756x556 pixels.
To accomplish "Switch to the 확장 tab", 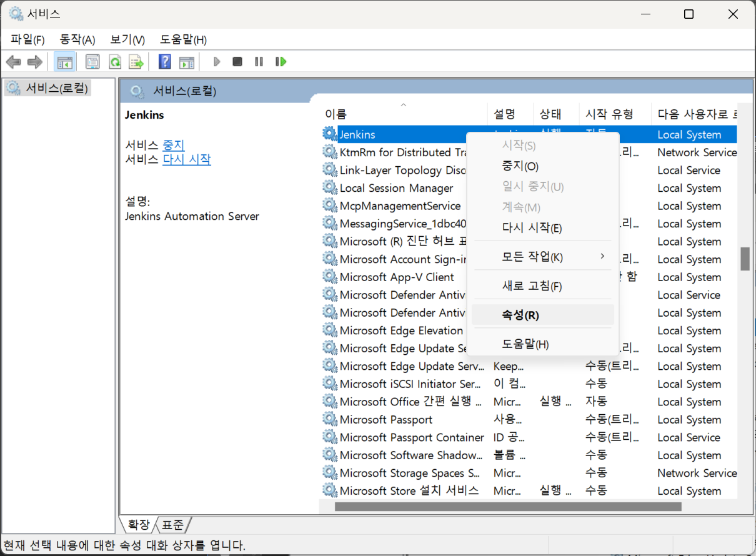I will [x=137, y=525].
